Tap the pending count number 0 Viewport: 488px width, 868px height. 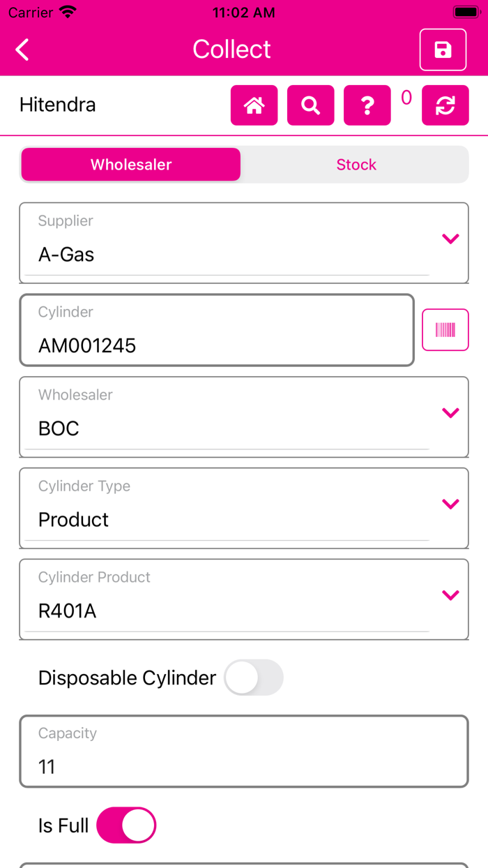(406, 98)
